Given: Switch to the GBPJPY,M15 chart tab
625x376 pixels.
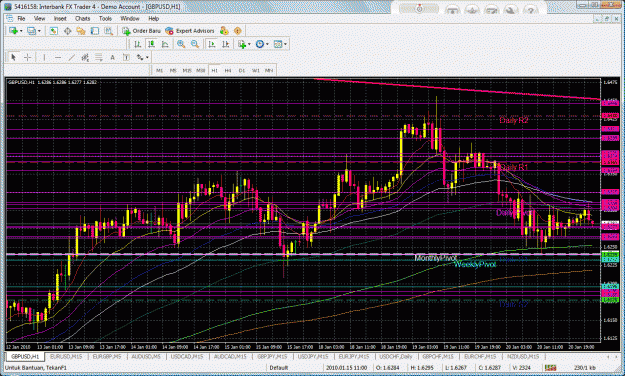Looking at the screenshot, I should [272, 356].
